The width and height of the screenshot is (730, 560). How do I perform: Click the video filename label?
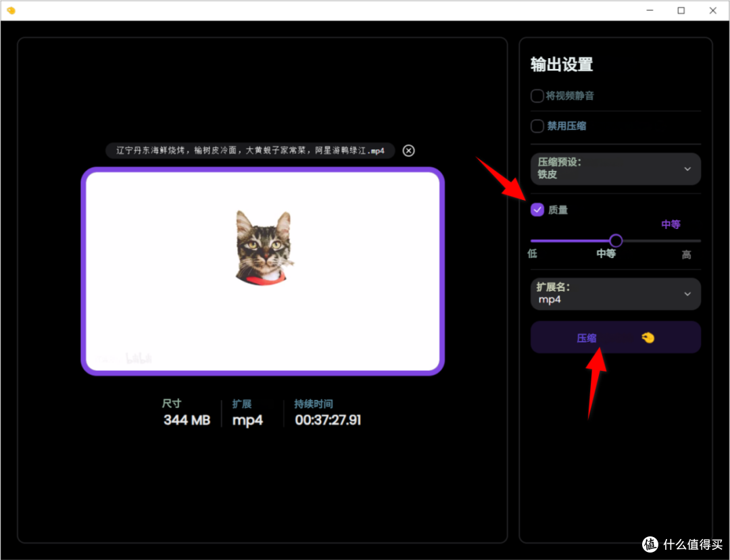(x=250, y=151)
